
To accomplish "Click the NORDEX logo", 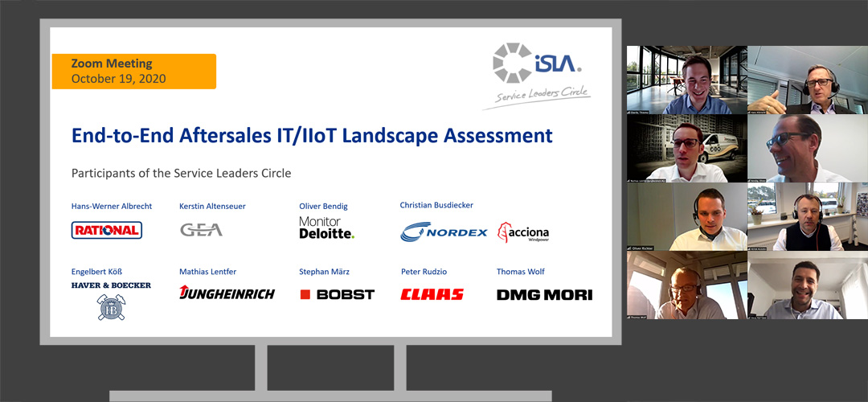I will coord(444,232).
